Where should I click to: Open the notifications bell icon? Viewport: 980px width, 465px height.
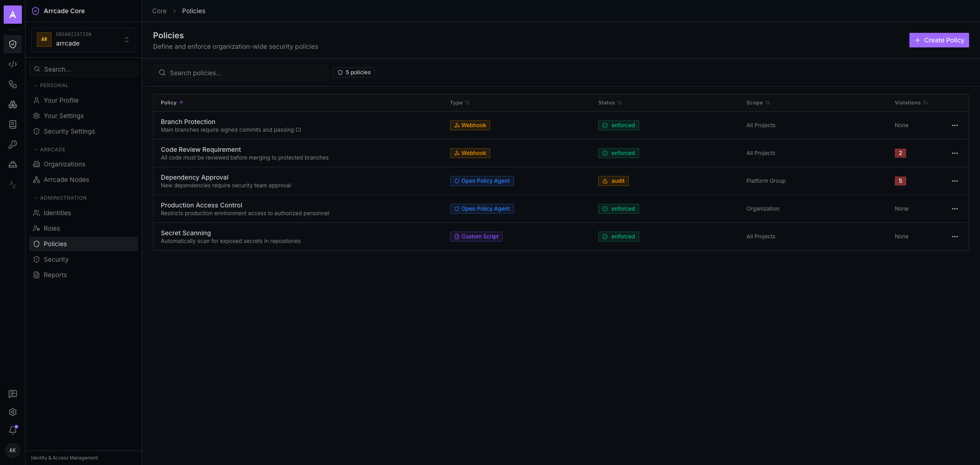tap(13, 430)
